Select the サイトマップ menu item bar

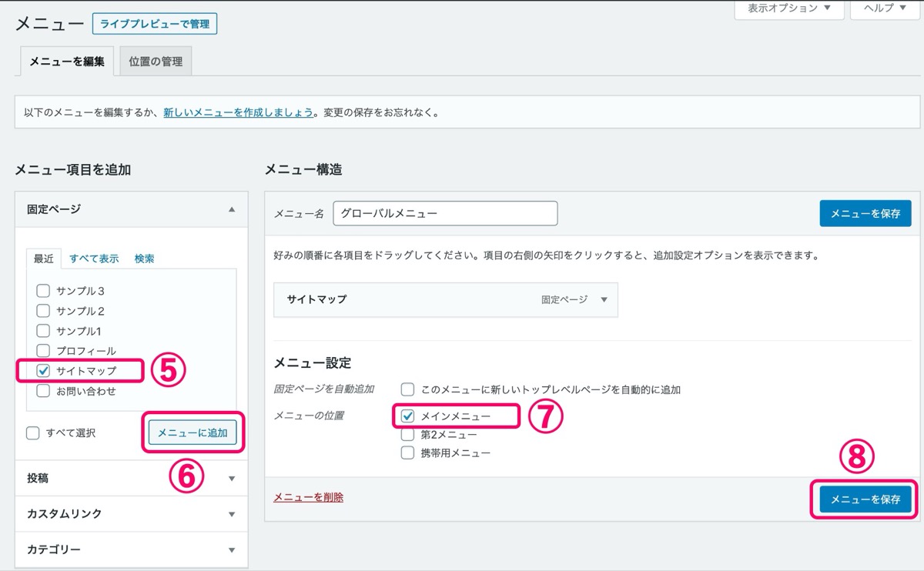pyautogui.click(x=446, y=299)
